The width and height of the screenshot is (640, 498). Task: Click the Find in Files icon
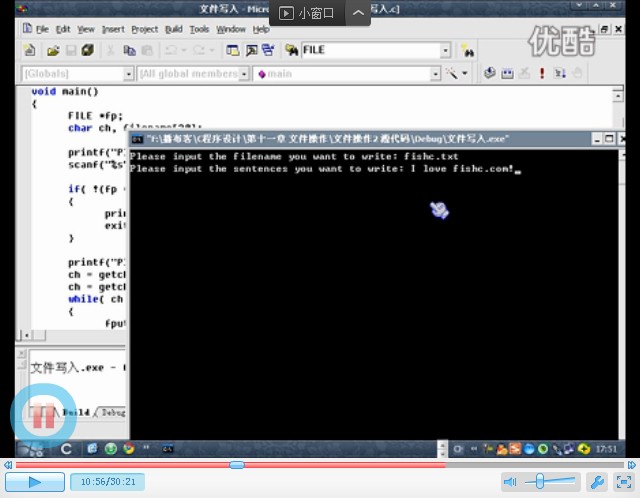[291, 50]
